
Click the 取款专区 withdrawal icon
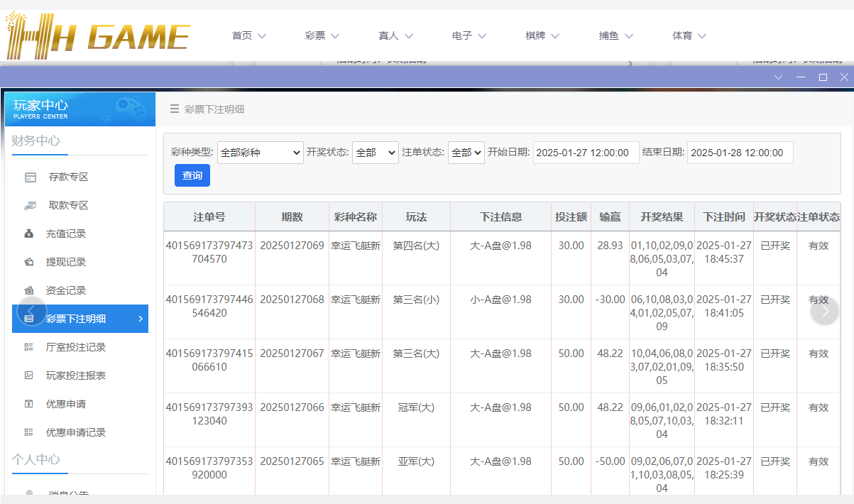pos(28,204)
